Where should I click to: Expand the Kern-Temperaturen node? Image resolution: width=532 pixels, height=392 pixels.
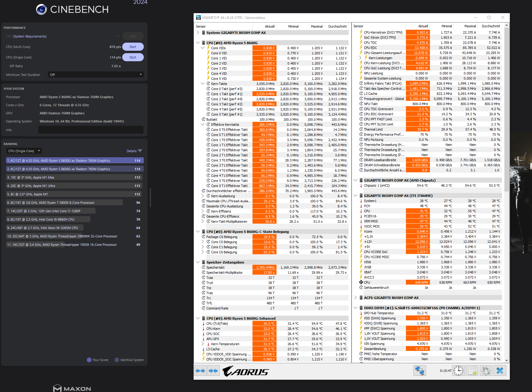tap(203, 344)
